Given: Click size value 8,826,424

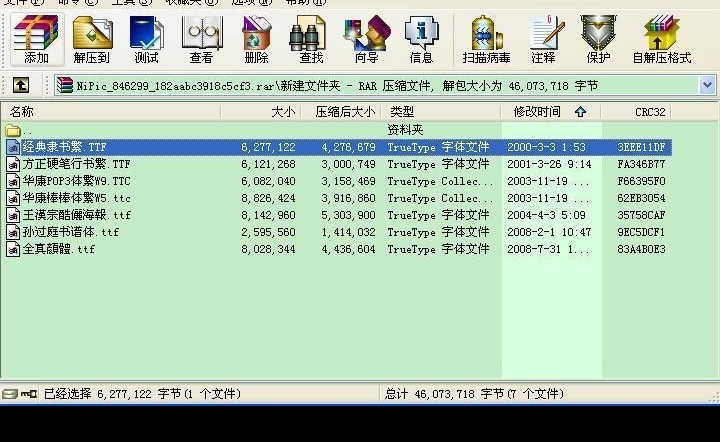Looking at the screenshot, I should pos(268,198).
